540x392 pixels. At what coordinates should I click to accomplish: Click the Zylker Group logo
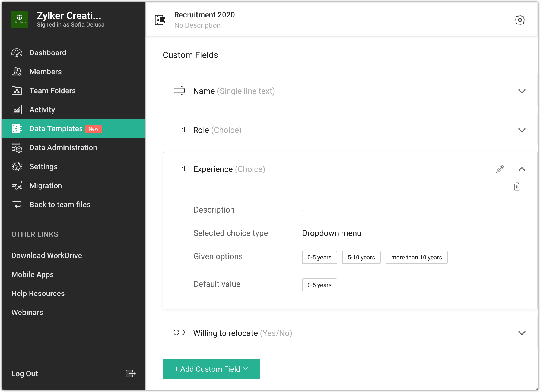pyautogui.click(x=20, y=20)
